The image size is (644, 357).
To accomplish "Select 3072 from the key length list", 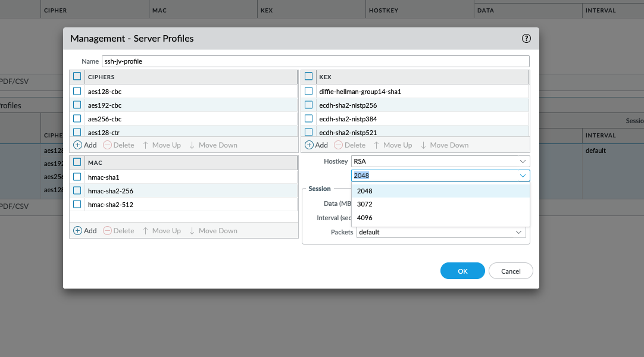I will point(365,205).
